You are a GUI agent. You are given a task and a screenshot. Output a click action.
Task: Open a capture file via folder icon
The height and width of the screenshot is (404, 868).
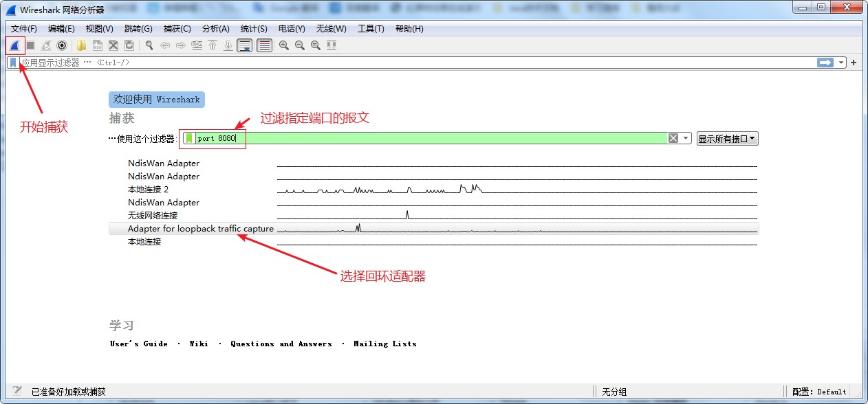point(82,45)
